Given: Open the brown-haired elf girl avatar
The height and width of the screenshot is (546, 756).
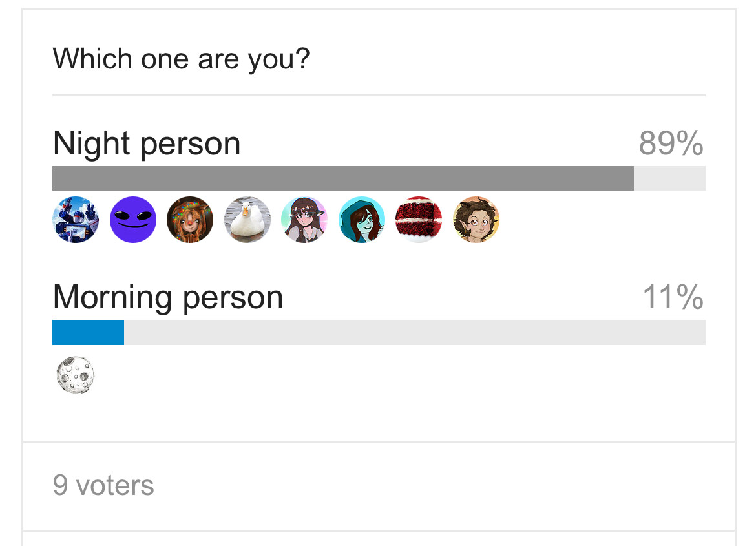Looking at the screenshot, I should 304,220.
